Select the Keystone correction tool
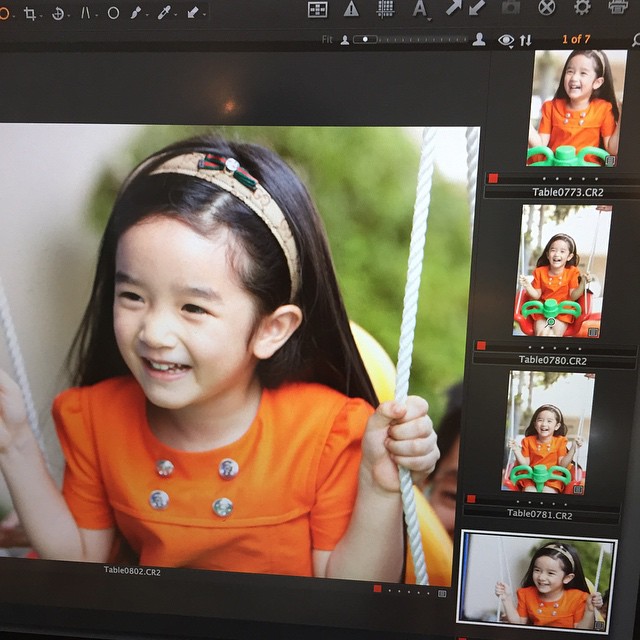 85,13
